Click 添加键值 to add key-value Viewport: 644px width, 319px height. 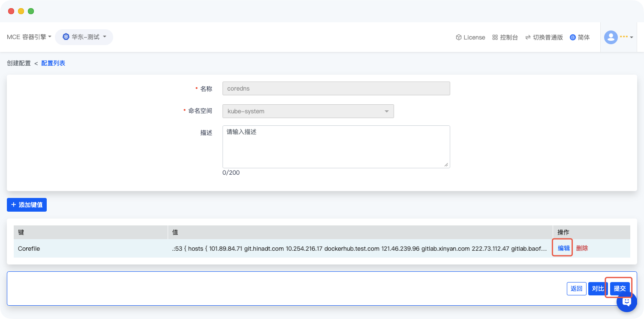(27, 205)
